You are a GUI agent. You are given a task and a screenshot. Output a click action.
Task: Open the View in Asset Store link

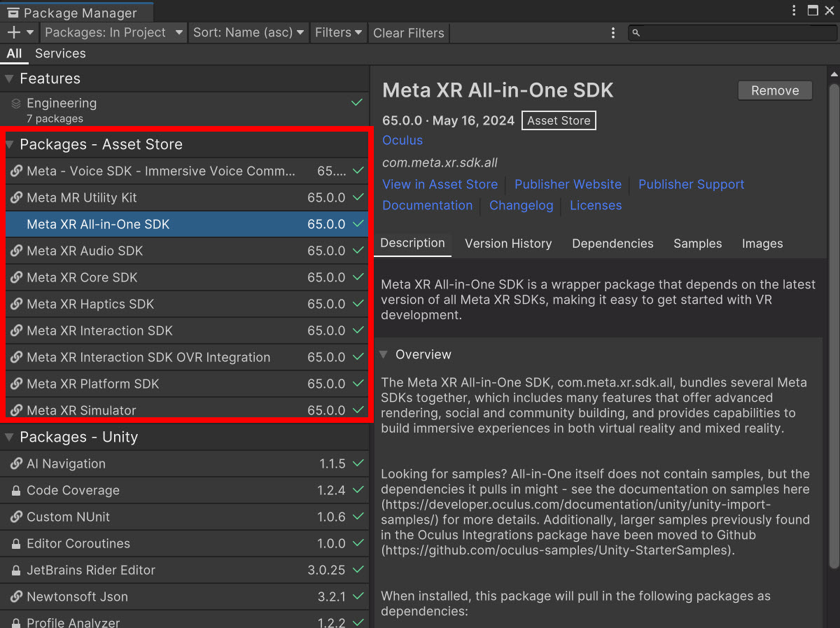coord(440,184)
